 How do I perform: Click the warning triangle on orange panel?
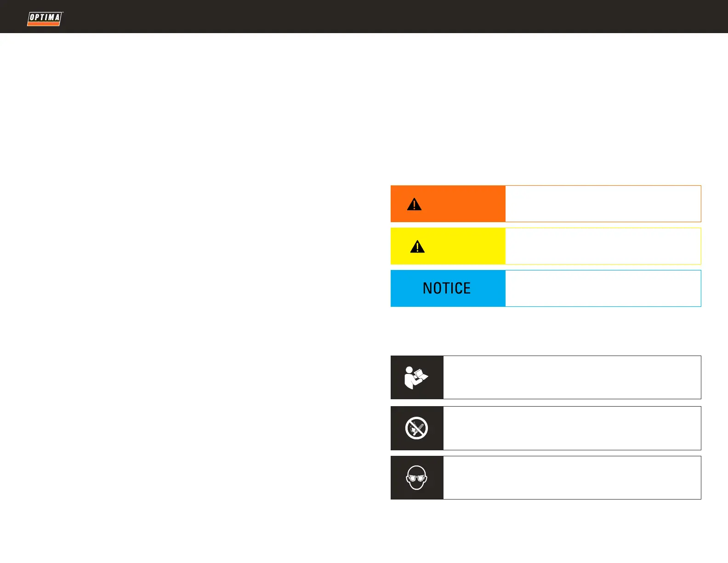[414, 204]
